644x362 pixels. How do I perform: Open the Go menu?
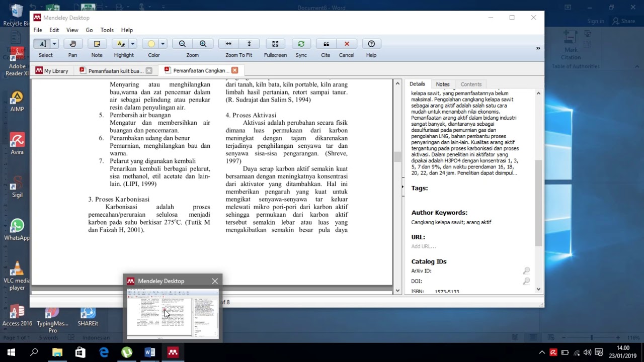[x=90, y=30]
